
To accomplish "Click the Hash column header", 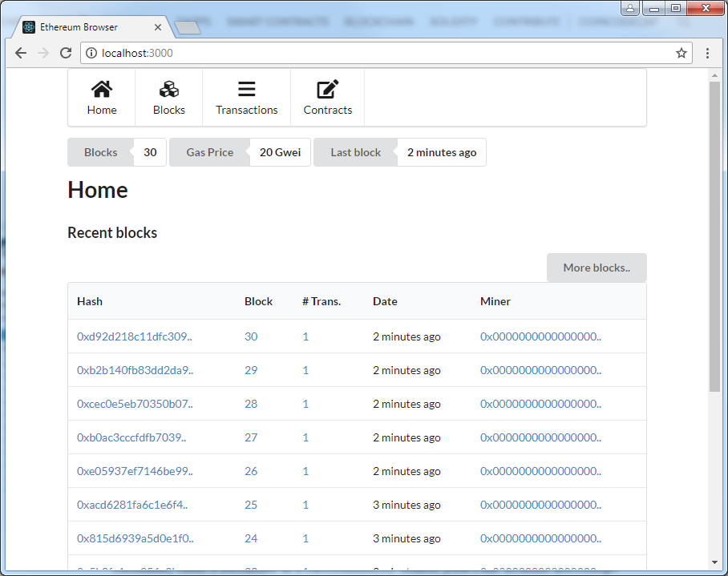I will pyautogui.click(x=90, y=301).
